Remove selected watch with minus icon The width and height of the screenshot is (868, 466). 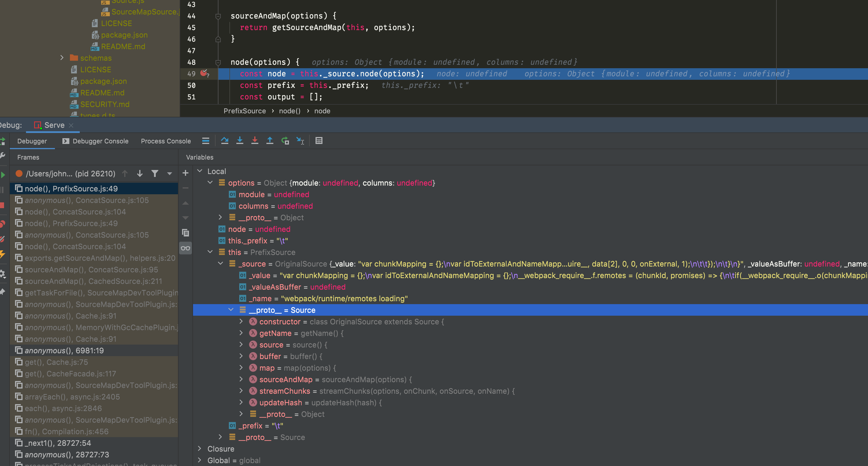(x=185, y=188)
